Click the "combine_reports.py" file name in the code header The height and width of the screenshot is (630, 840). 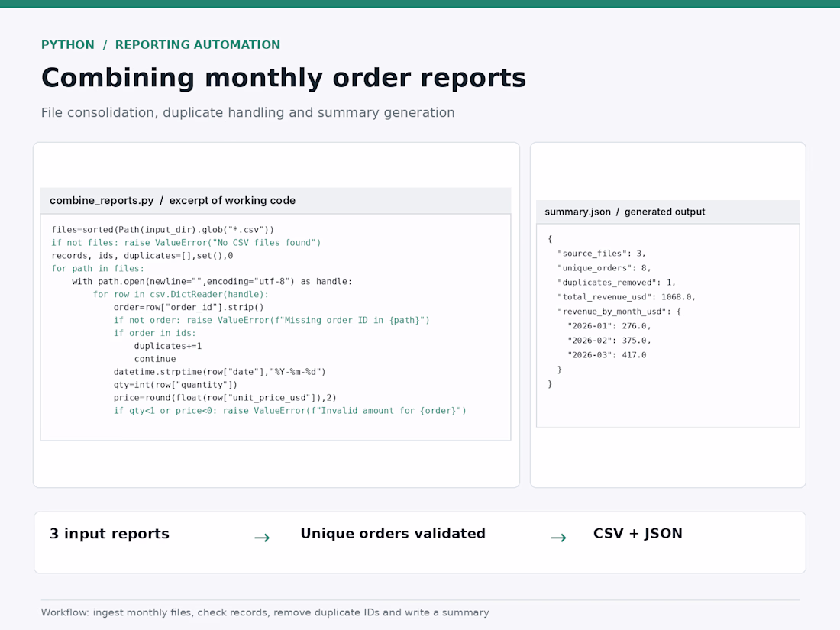[102, 200]
